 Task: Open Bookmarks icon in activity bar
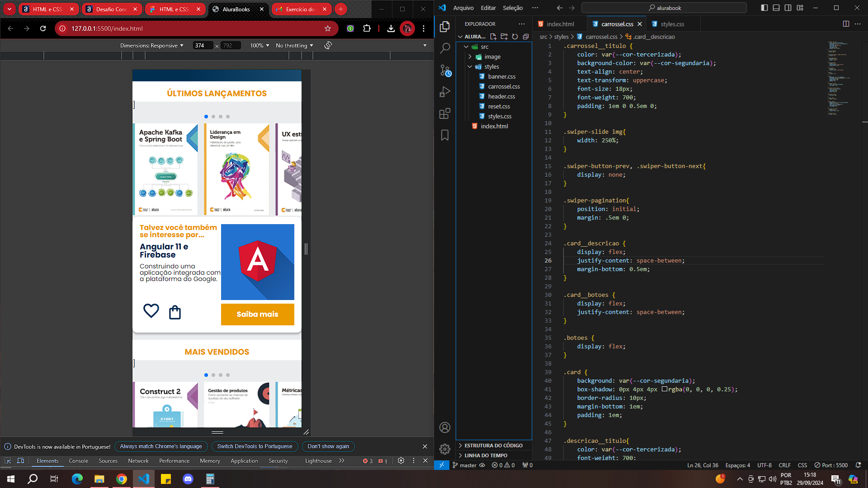pos(445,135)
